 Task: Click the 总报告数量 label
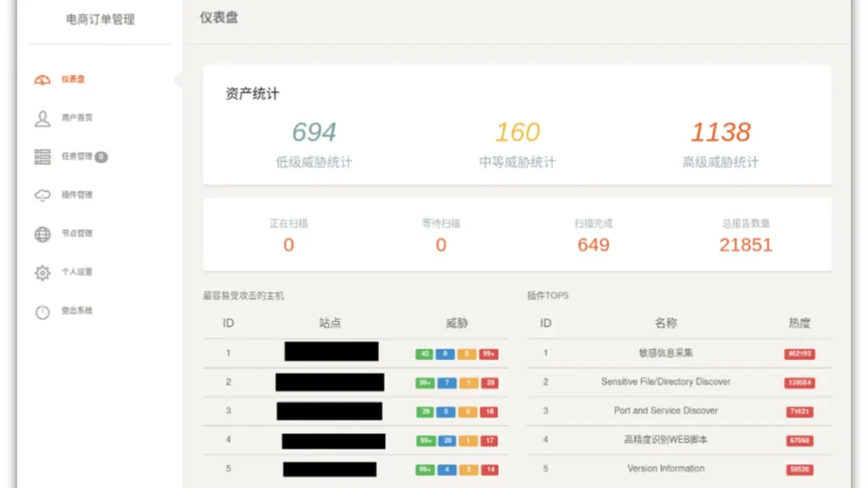(x=746, y=224)
